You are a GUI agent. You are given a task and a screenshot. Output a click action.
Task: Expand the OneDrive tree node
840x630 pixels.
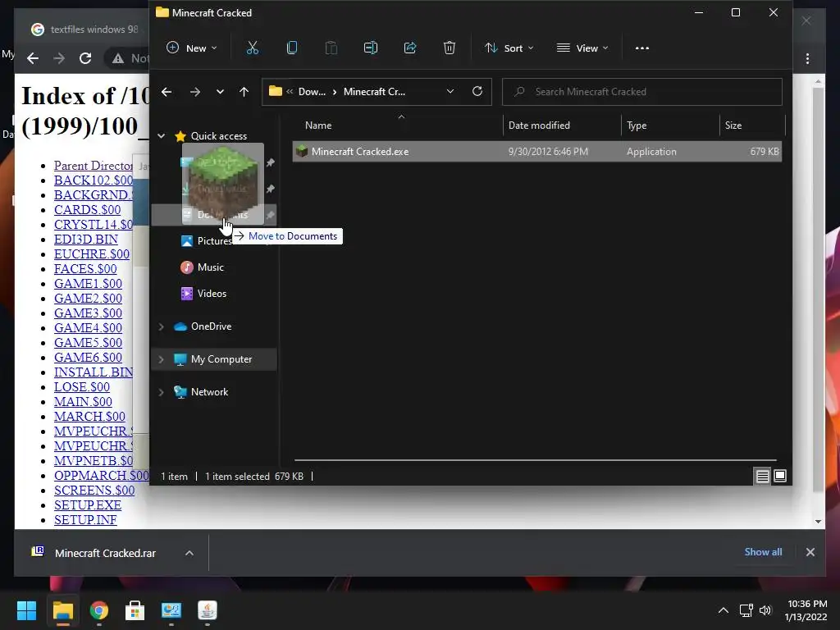162,326
